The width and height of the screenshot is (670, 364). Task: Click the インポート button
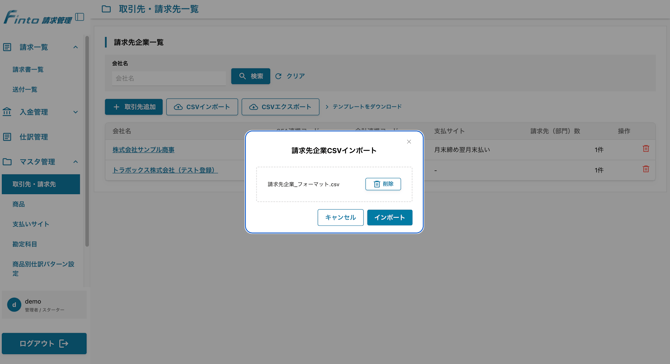tap(390, 217)
